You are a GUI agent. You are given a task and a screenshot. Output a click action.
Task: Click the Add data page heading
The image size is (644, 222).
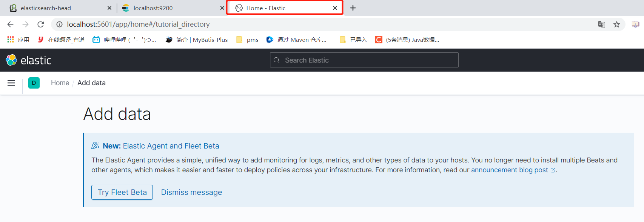pos(117,114)
